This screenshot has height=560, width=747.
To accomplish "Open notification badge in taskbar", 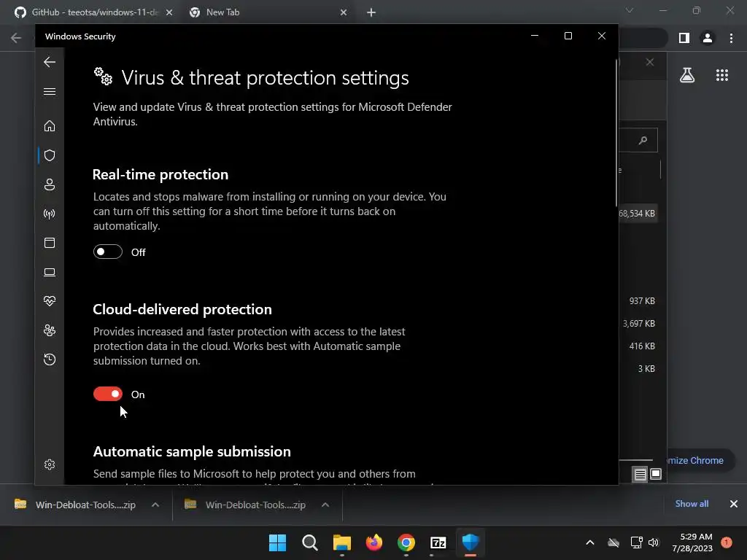I will pos(727,542).
